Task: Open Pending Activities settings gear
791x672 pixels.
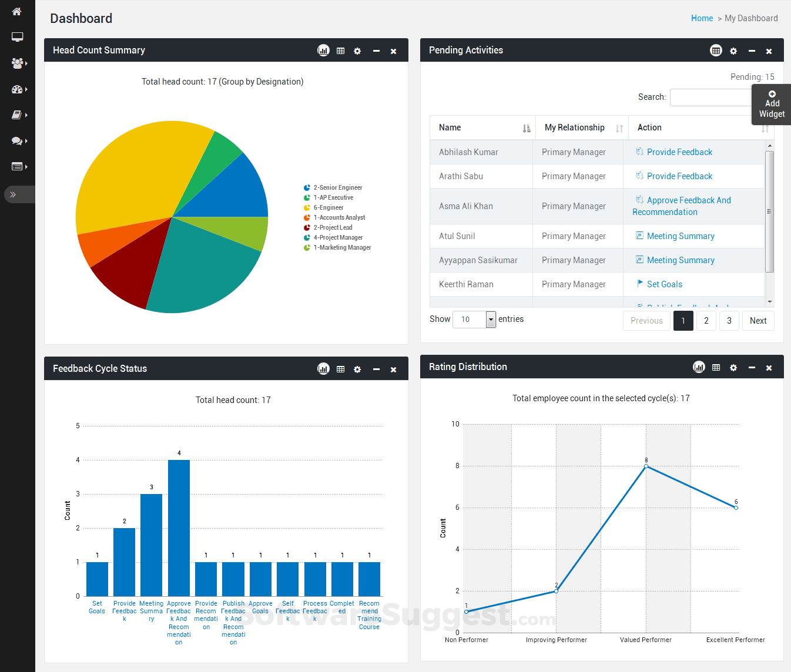Action: point(733,51)
